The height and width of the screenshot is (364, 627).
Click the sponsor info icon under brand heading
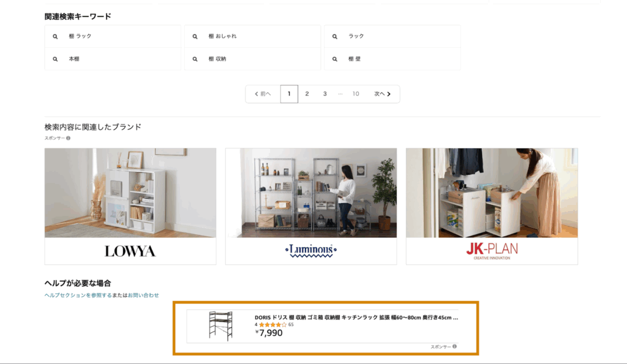pos(69,138)
